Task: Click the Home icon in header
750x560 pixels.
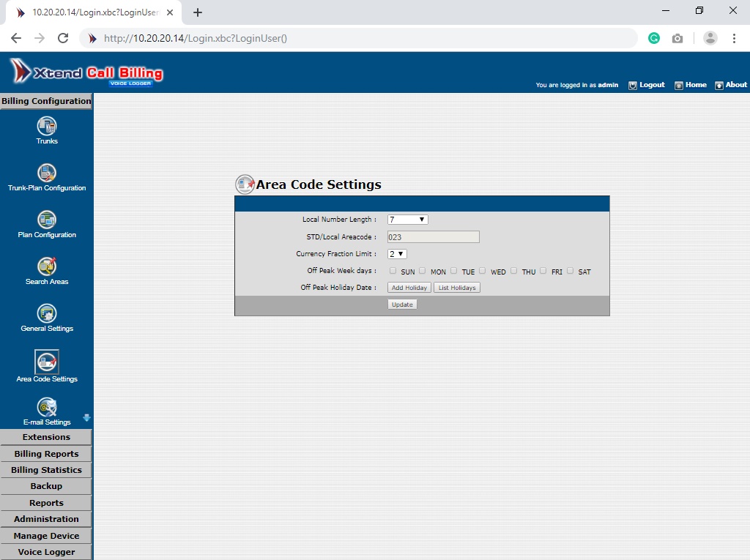Action: pos(679,85)
